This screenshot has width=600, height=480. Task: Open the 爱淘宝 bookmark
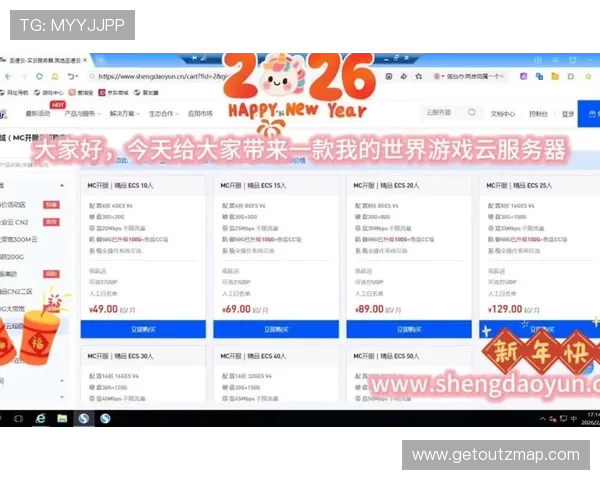tap(81, 93)
